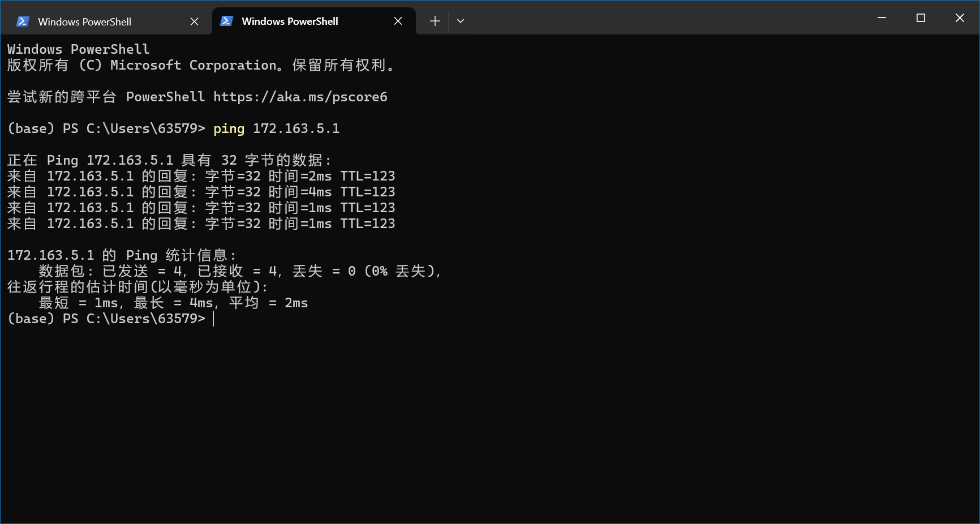This screenshot has height=524, width=980.
Task: Click the PowerShell icon on the active tab
Action: coord(226,21)
